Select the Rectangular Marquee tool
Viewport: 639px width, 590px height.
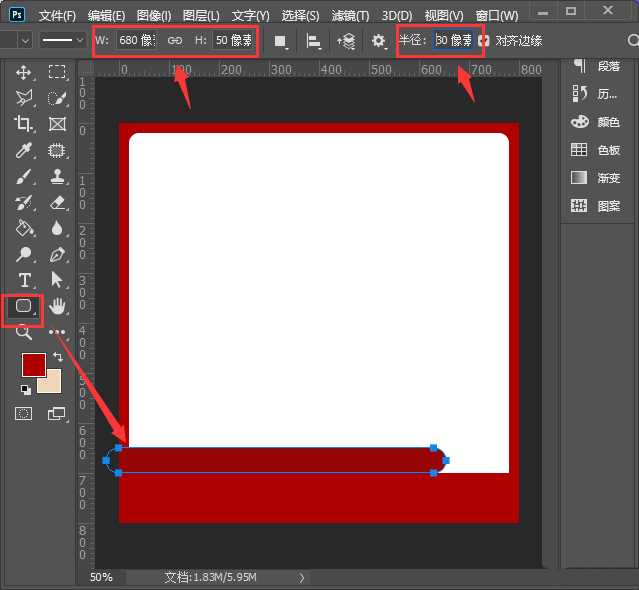point(57,72)
